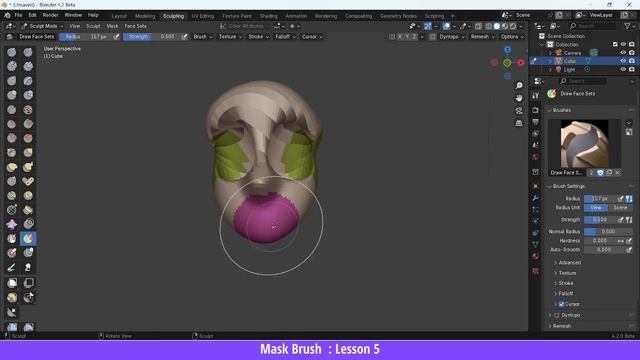Image resolution: width=640 pixels, height=360 pixels.
Task: Adjust Normal Radius slider in properties
Action: pyautogui.click(x=608, y=231)
